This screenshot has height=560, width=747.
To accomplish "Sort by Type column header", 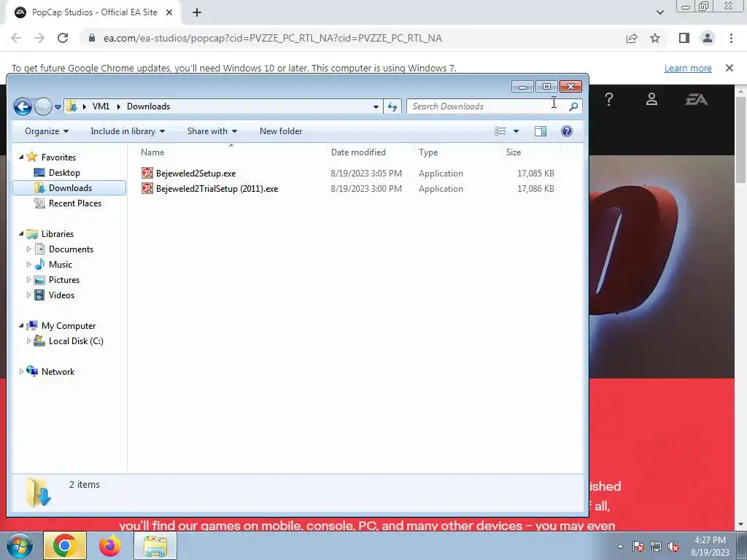I will pos(457,152).
